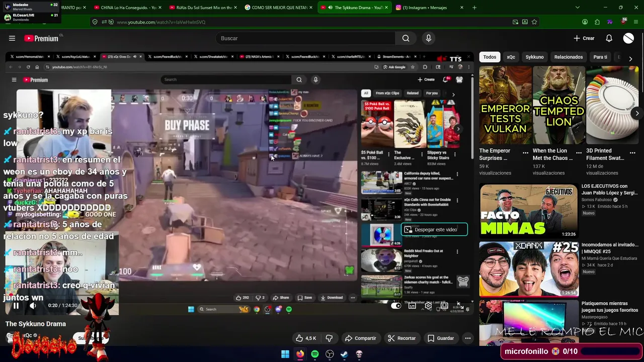644x362 pixels.
Task: Click the magnifier search button on YouTube
Action: tap(406, 38)
